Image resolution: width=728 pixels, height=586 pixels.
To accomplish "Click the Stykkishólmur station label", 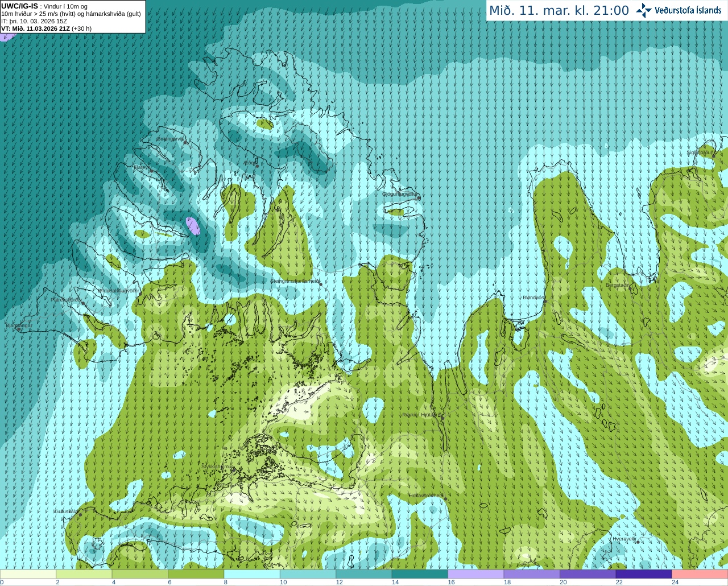I will click(217, 467).
